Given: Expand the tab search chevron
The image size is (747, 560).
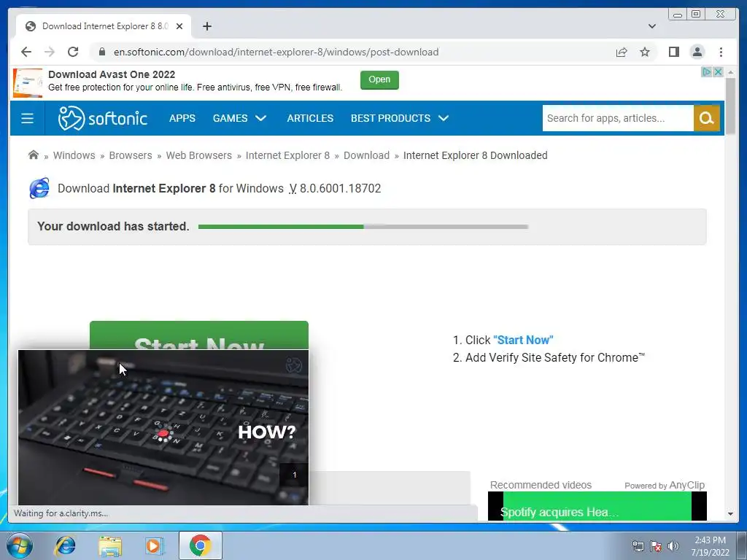Looking at the screenshot, I should [x=651, y=26].
